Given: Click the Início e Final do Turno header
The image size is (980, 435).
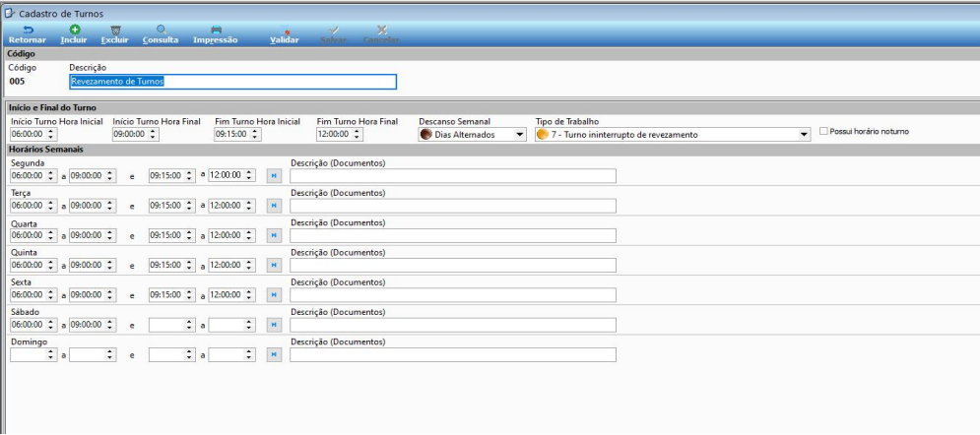Looking at the screenshot, I should pos(52,108).
